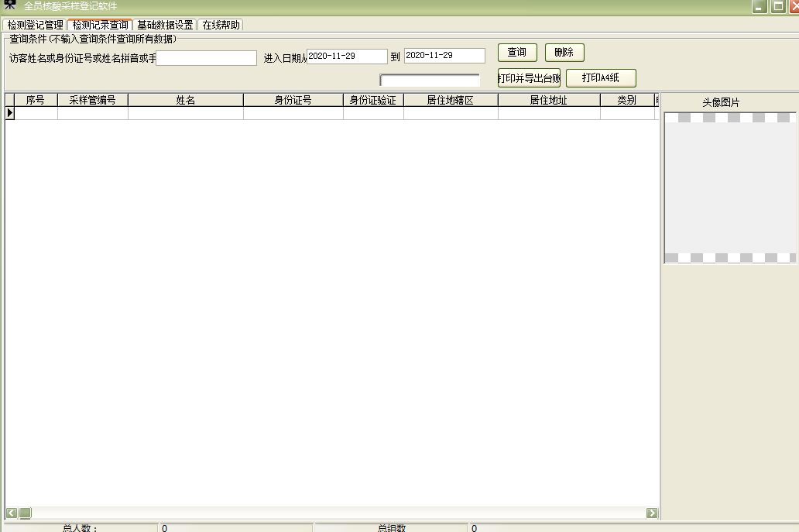
Task: Switch to the 检测登记管理 tab
Action: [35, 24]
